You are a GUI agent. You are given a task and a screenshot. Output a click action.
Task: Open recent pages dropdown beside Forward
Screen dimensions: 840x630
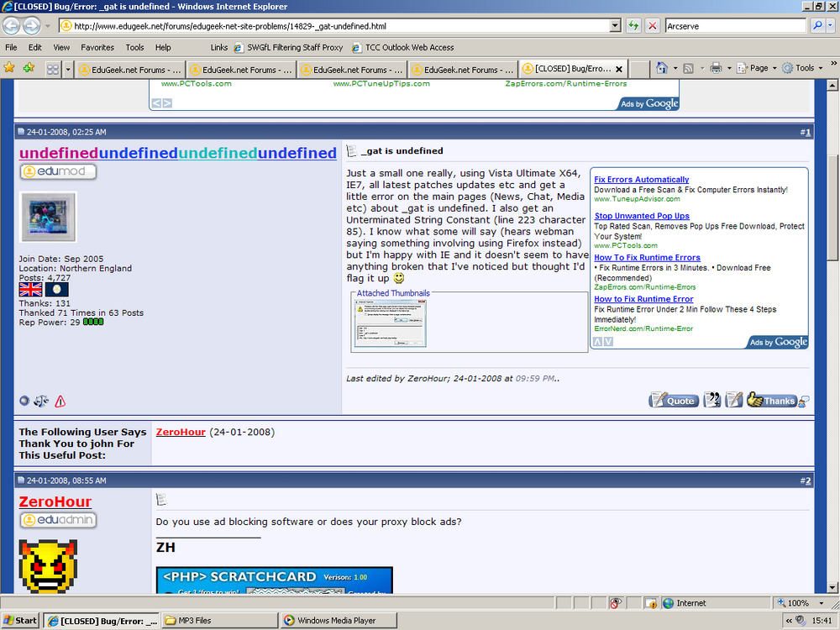48,26
